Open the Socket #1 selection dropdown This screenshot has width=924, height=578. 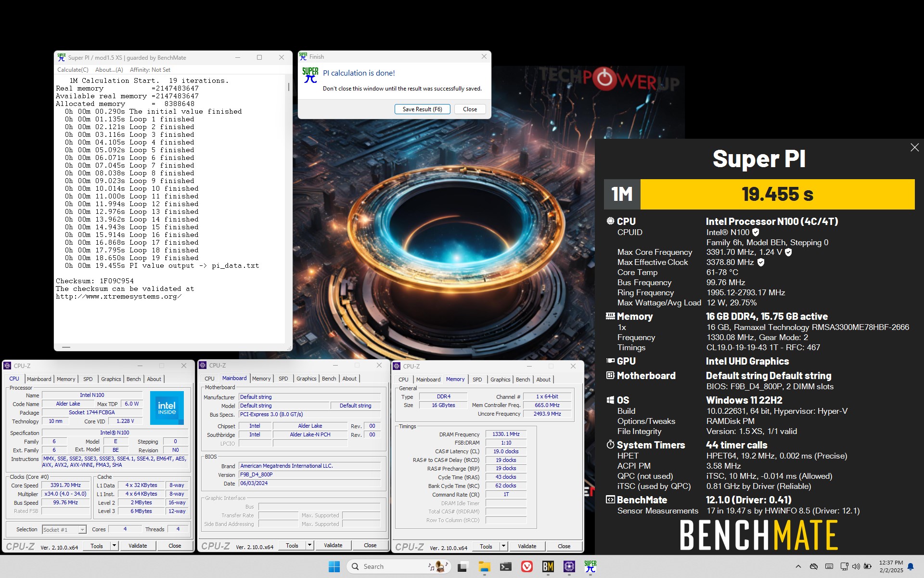click(82, 530)
